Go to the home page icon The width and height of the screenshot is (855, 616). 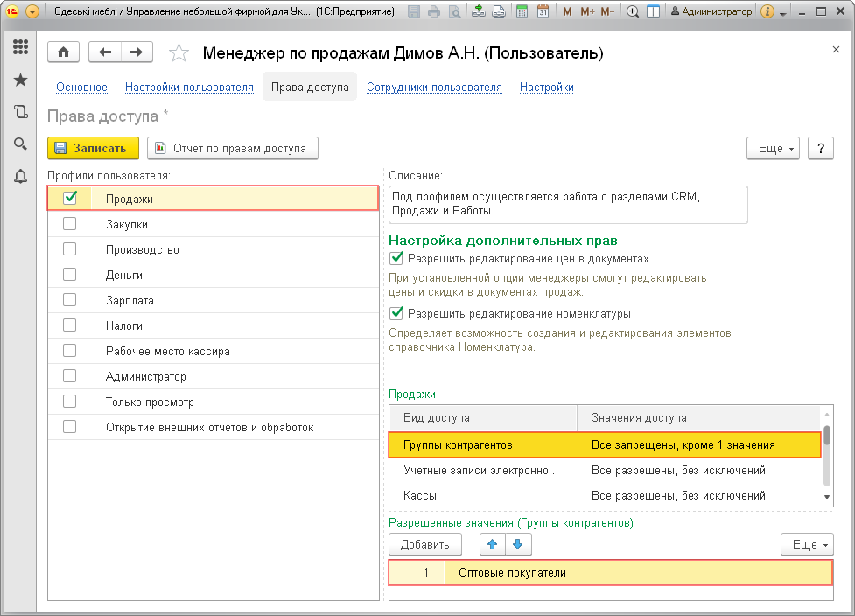tap(63, 52)
